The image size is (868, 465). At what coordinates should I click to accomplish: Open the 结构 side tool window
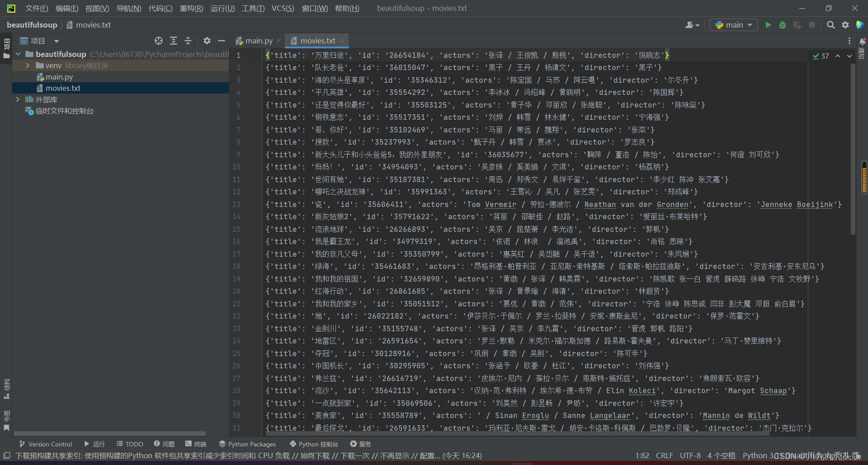coord(6,389)
